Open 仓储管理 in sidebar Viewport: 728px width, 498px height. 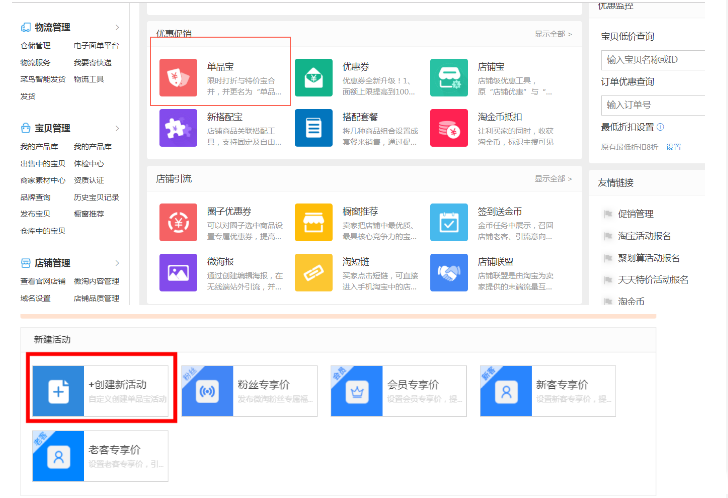pyautogui.click(x=35, y=45)
